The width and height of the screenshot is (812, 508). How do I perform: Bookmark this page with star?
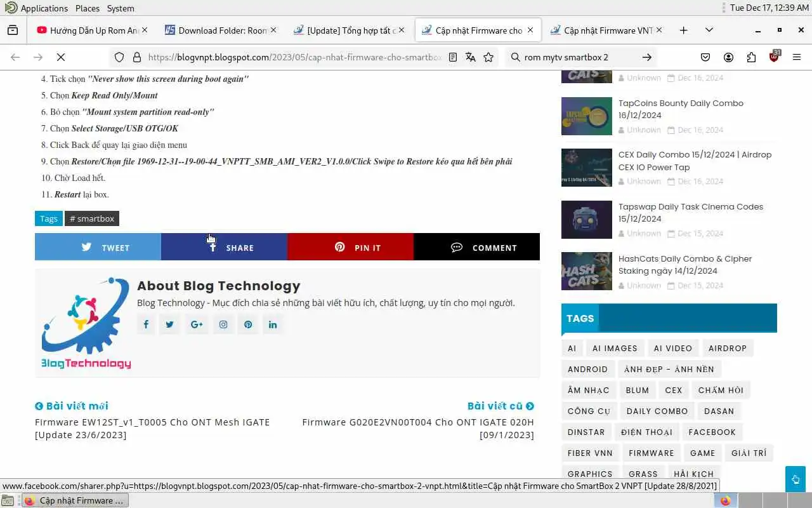click(488, 57)
